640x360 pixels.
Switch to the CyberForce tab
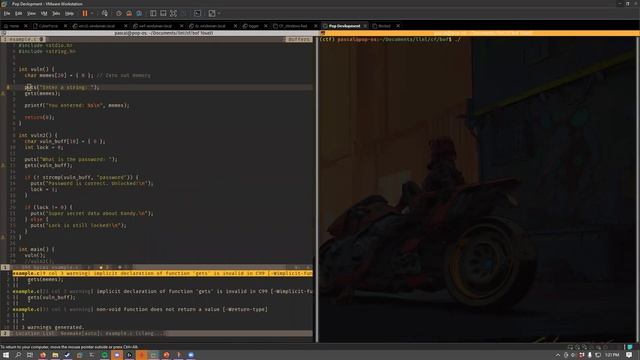(x=46, y=26)
